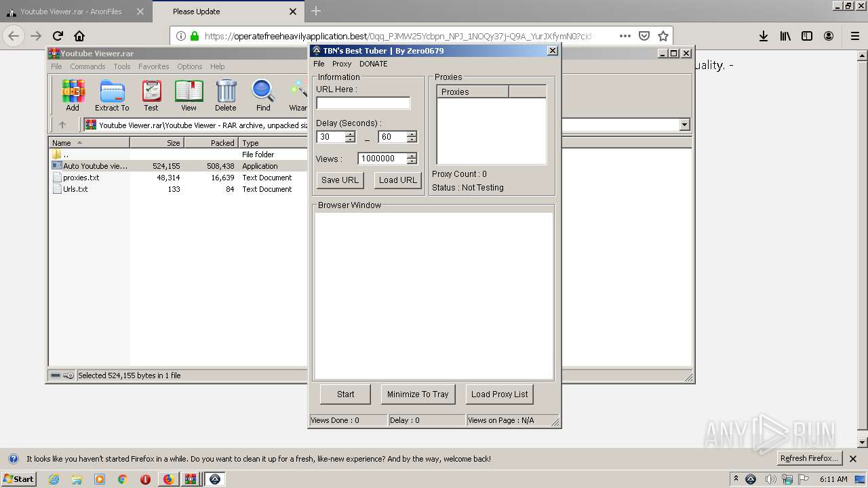Open File menu in TBN's Best Tuber
This screenshot has height=488, width=868.
point(319,64)
